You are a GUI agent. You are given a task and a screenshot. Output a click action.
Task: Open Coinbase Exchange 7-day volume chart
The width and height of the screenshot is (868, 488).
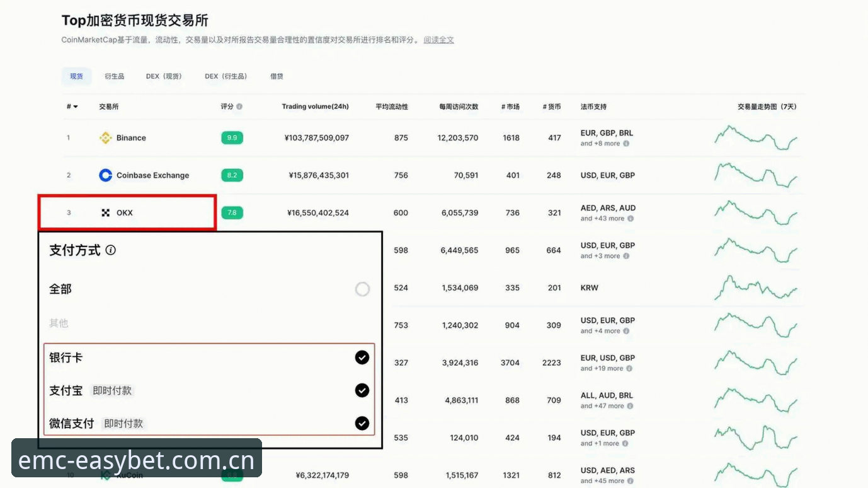point(756,175)
